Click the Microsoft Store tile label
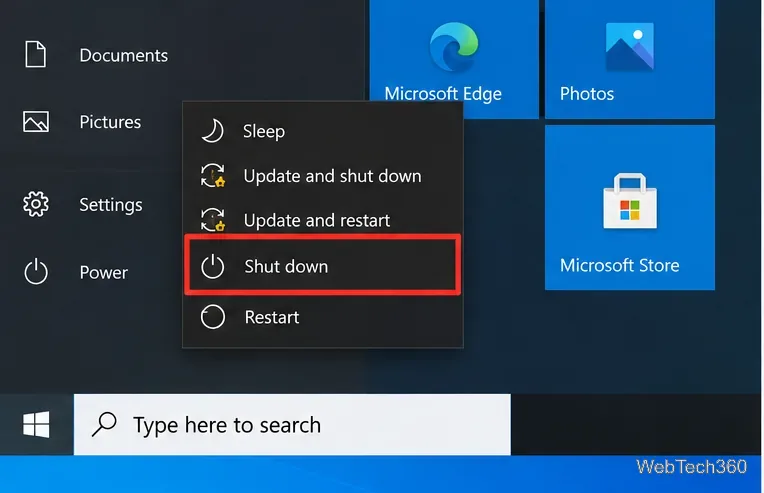 tap(619, 265)
